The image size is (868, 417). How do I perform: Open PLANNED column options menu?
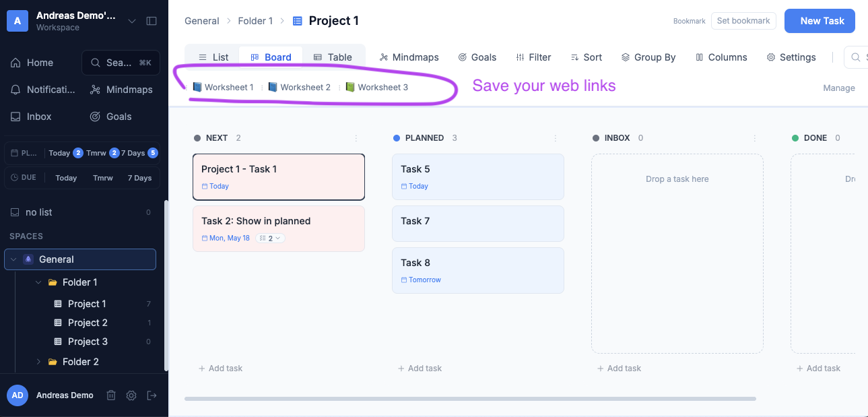point(556,138)
